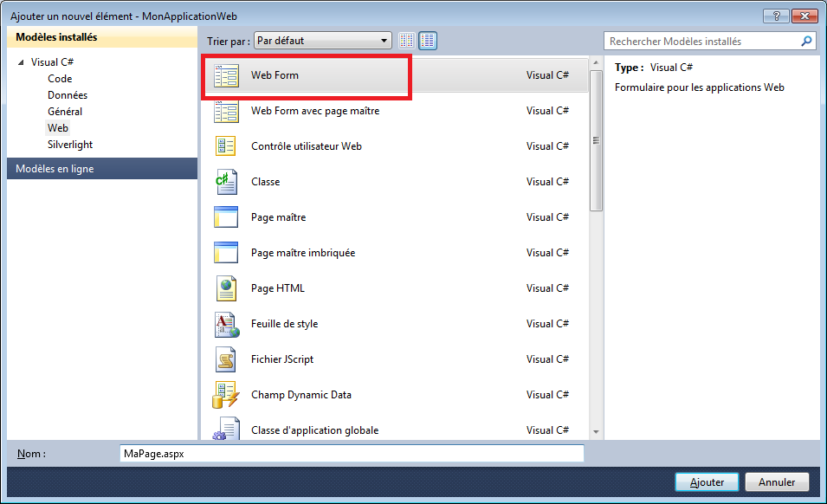Select the Silverlight category

coord(70,145)
